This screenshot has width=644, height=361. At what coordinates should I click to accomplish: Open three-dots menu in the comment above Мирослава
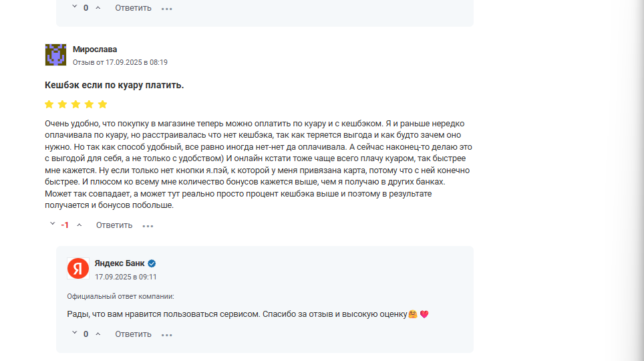click(x=167, y=9)
